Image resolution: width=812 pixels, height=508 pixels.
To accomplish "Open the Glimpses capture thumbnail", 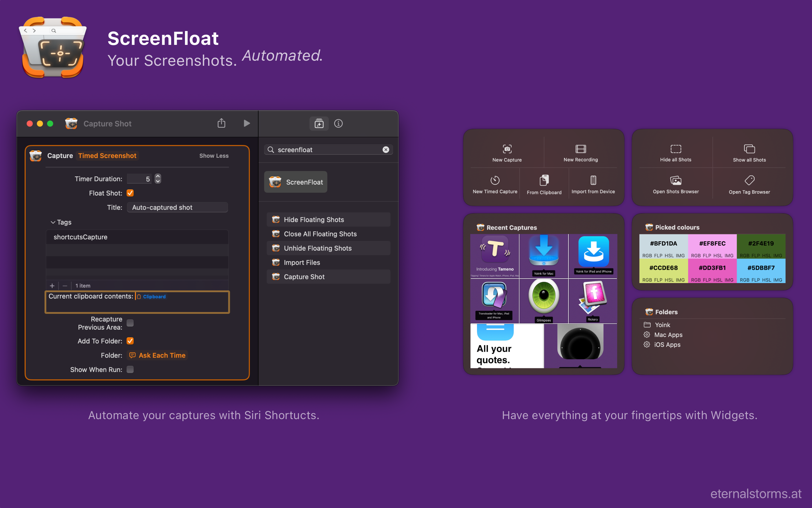I will [544, 301].
